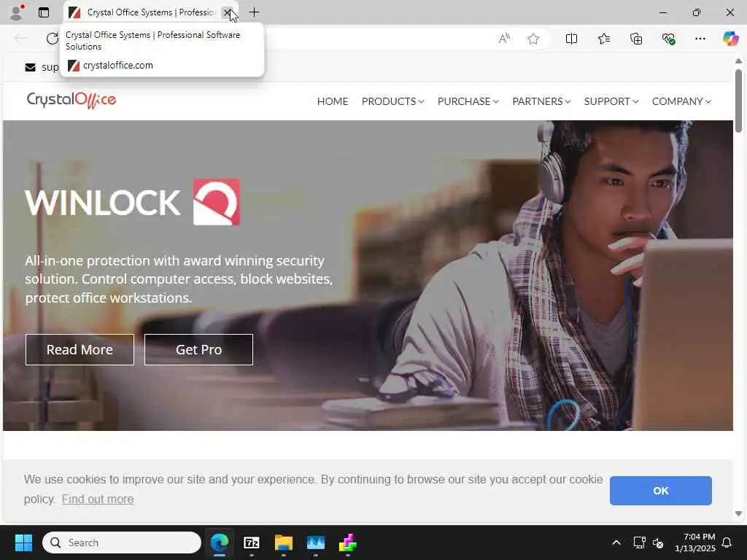Image resolution: width=747 pixels, height=560 pixels.
Task: Click the CrystalOffice logo
Action: 71,100
